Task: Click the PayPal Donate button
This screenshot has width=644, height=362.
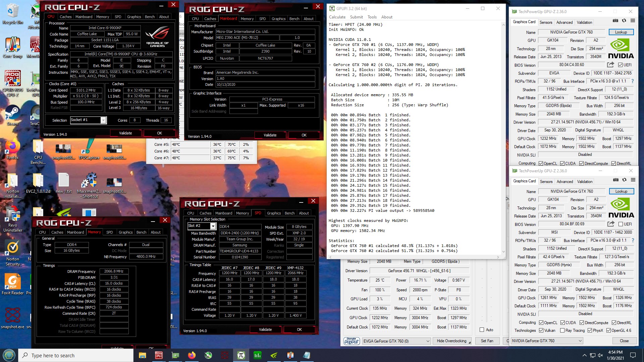Action: 352,341
